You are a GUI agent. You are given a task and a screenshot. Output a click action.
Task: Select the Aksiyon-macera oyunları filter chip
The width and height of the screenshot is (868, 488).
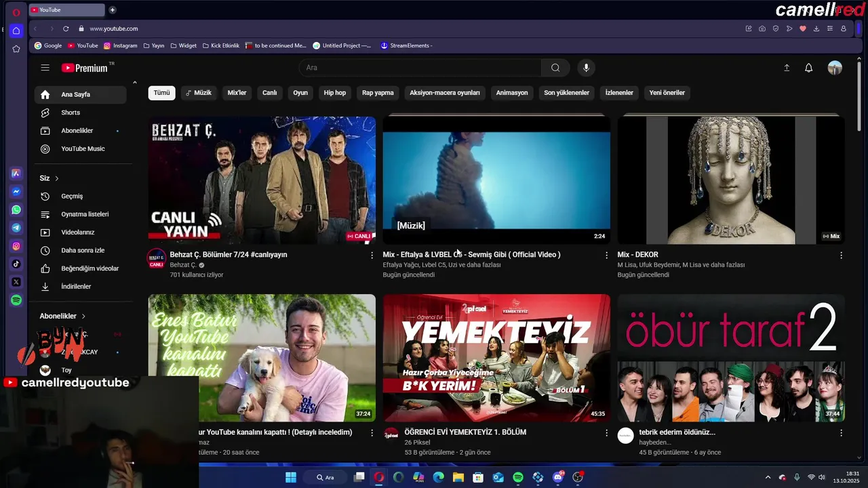(x=445, y=93)
